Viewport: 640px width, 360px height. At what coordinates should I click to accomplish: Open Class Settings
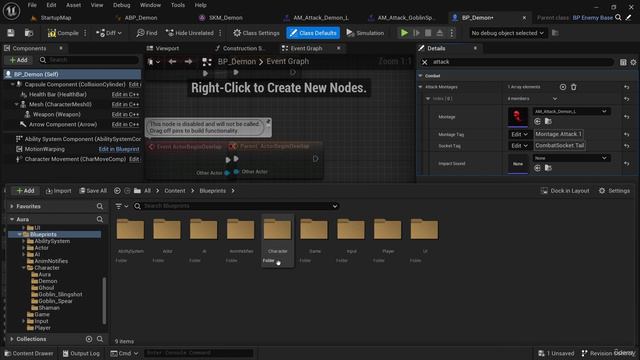[256, 33]
